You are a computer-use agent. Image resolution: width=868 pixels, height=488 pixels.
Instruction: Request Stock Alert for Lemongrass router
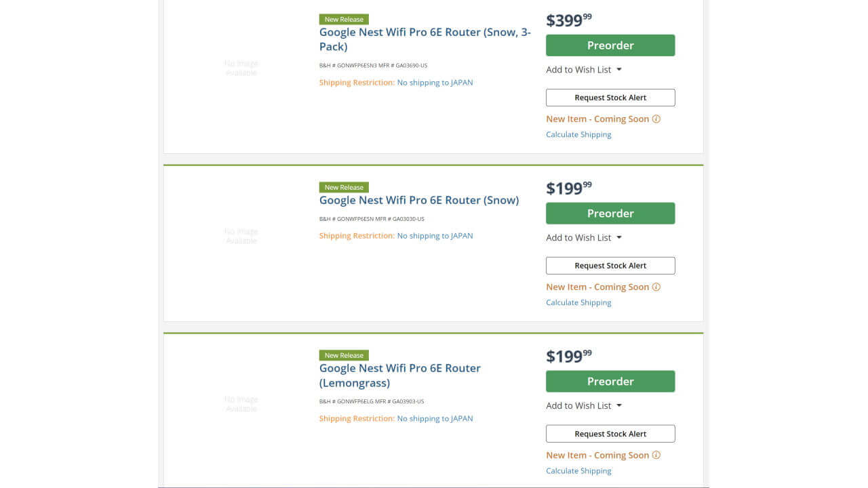[610, 434]
